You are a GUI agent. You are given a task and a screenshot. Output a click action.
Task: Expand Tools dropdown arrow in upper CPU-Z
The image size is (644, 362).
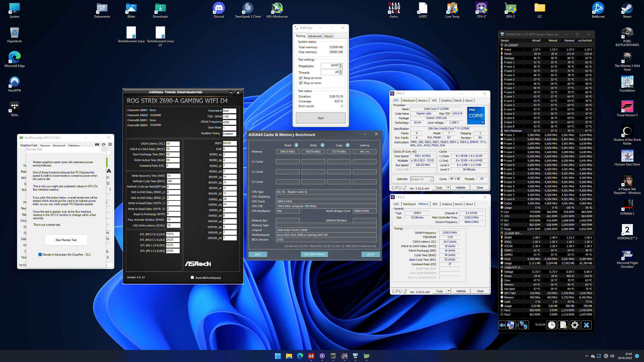tap(448, 188)
